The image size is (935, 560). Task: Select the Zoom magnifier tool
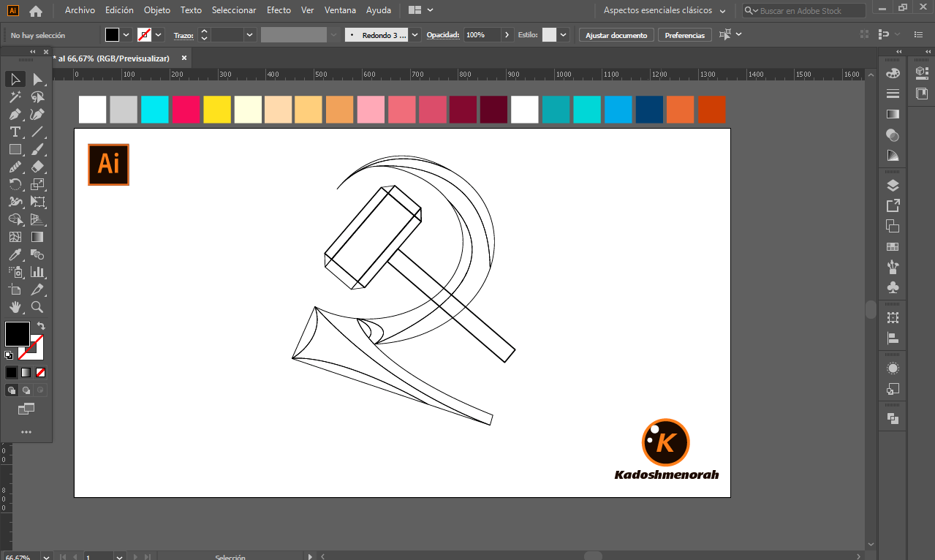(x=38, y=307)
